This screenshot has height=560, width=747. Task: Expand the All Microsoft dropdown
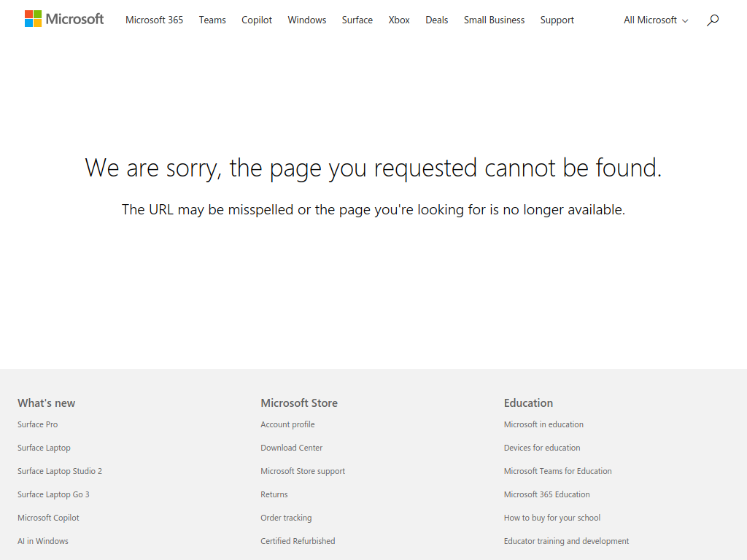click(x=655, y=20)
